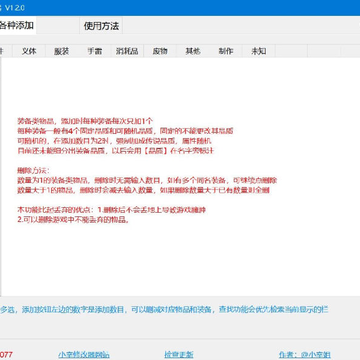
Task: Click the red 删除方法 heading text
Action: coord(33,171)
